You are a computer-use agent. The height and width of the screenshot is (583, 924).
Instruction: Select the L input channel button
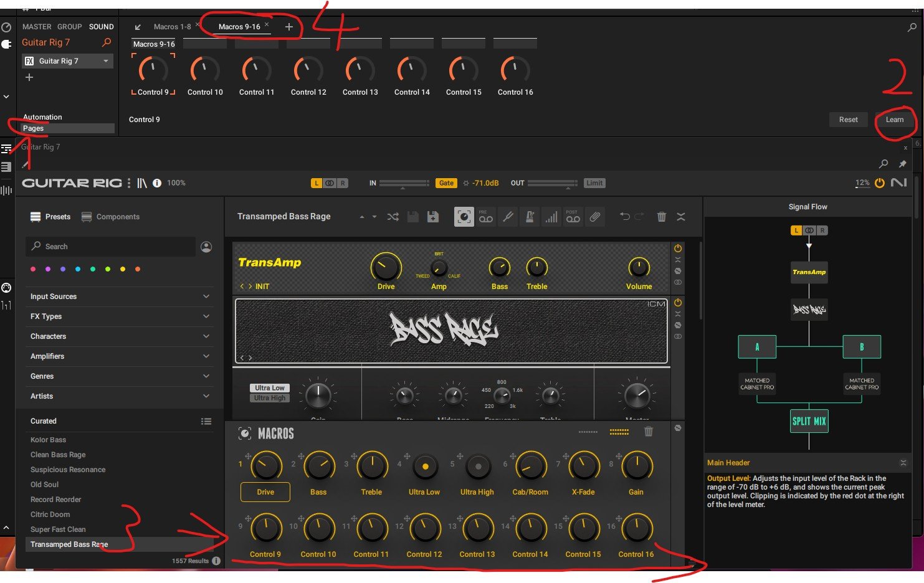[x=317, y=183]
